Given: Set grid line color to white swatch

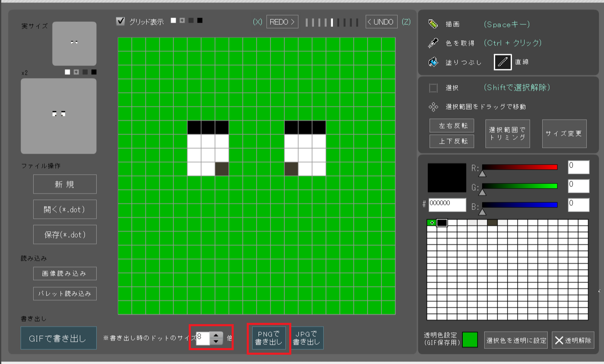Looking at the screenshot, I should coord(173,20).
